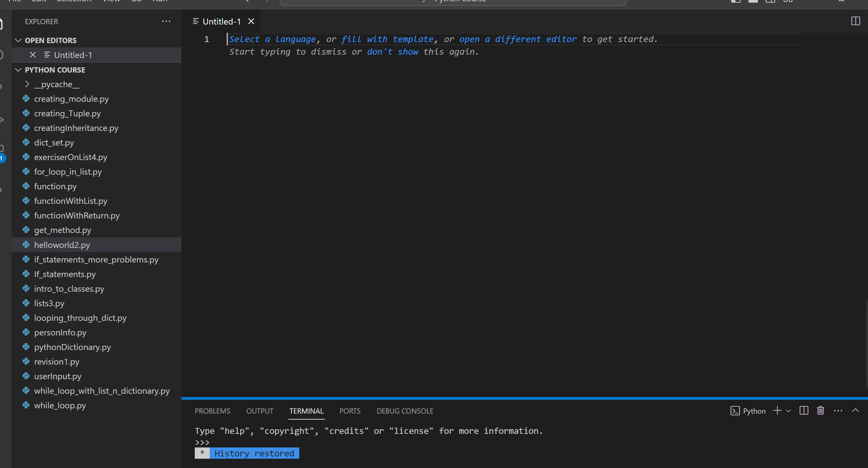This screenshot has height=468, width=868.
Task: Select the DEBUG CONSOLE tab
Action: [x=404, y=410]
